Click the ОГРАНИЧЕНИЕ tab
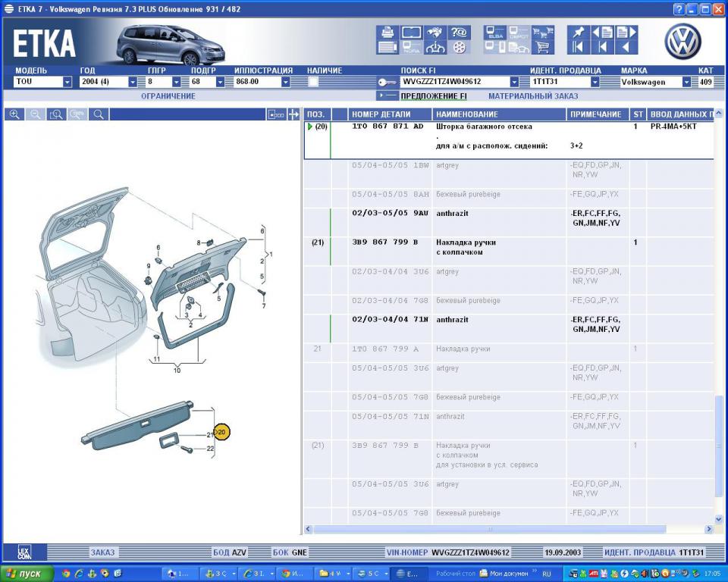Screen dimensions: 728x582 point(168,96)
